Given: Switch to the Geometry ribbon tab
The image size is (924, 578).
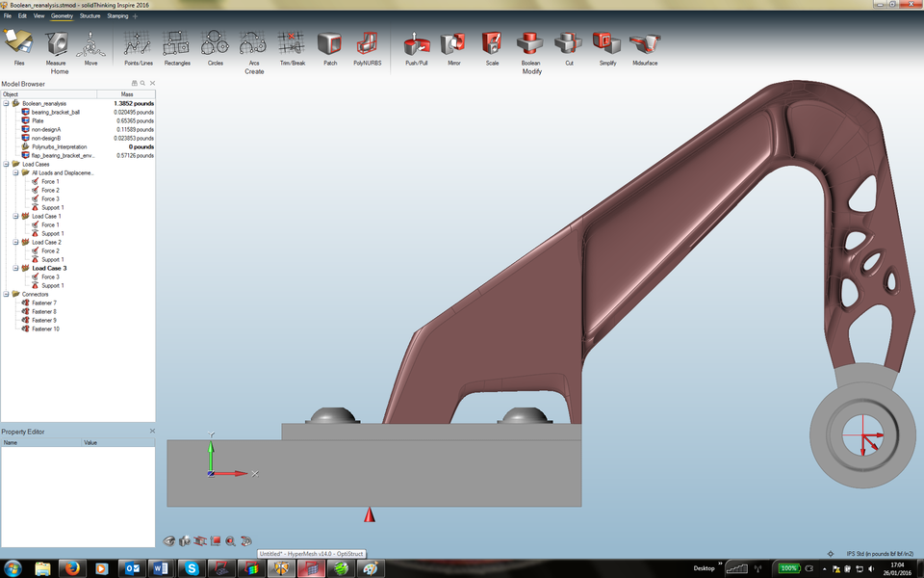Looking at the screenshot, I should [62, 16].
